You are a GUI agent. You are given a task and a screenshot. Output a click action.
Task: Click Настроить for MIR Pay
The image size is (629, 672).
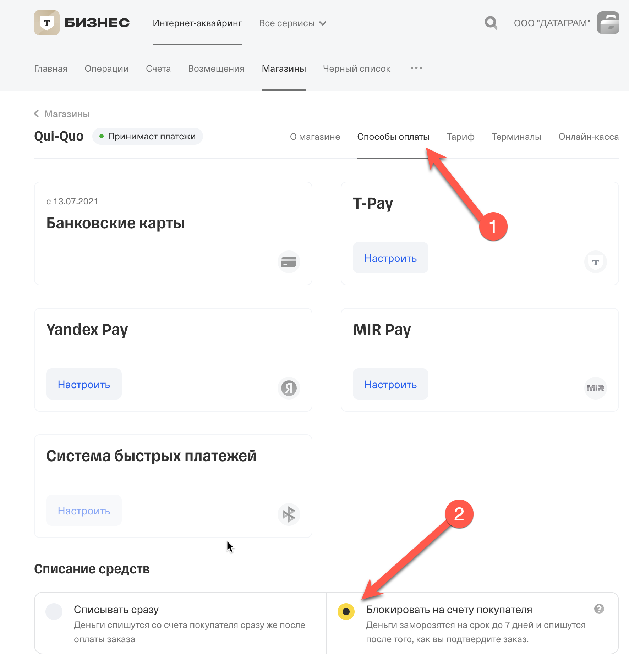(x=390, y=384)
